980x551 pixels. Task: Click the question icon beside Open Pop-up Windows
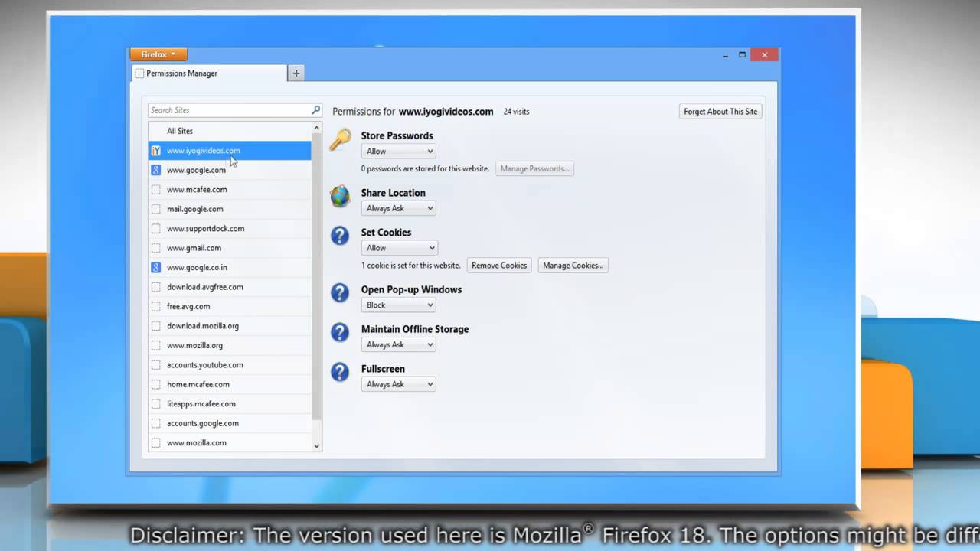(340, 293)
